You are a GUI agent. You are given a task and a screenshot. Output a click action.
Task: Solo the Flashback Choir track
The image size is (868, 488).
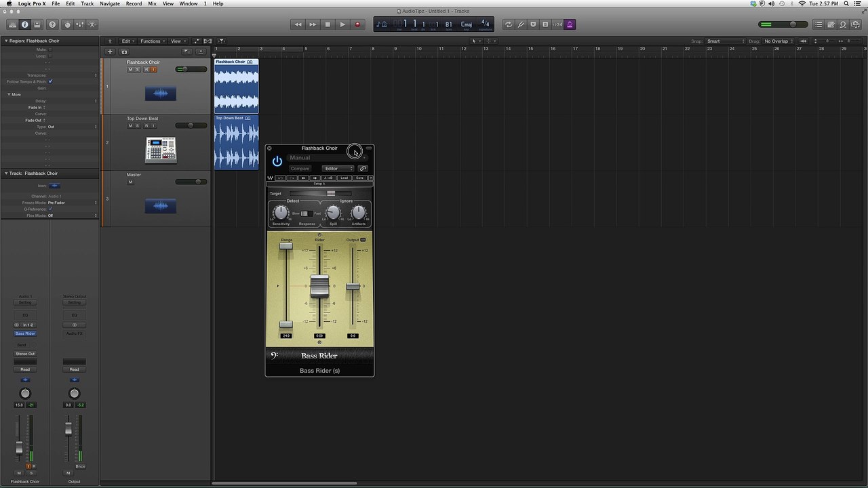click(x=138, y=69)
